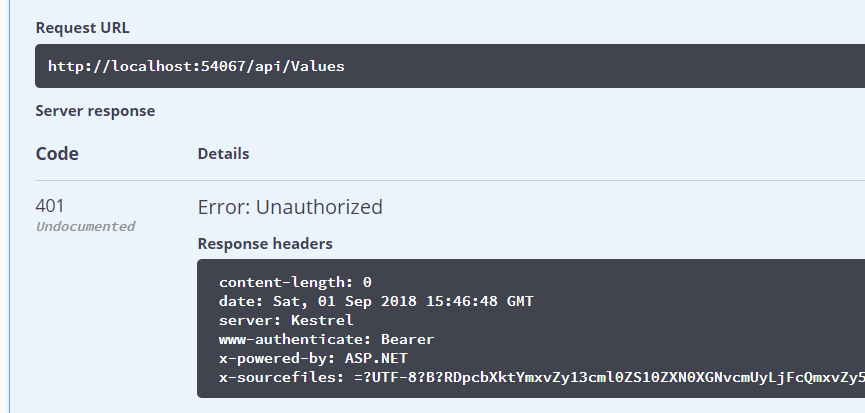Click the content-length: 0 header line
This screenshot has height=413, width=865.
pos(295,282)
